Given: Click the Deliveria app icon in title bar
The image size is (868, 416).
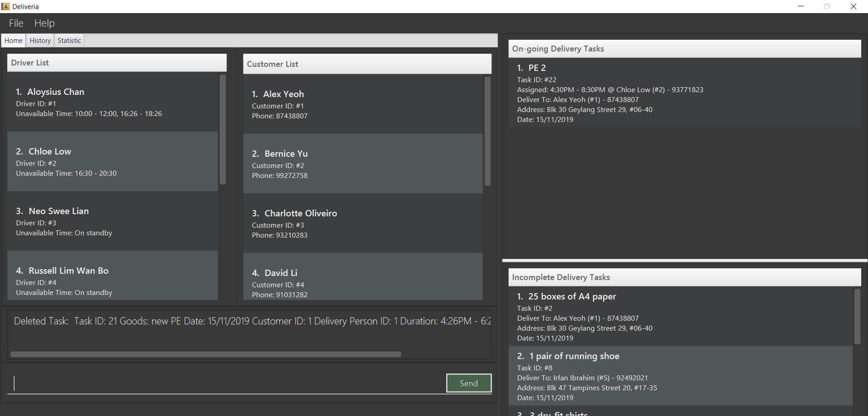Looking at the screenshot, I should click(x=5, y=6).
